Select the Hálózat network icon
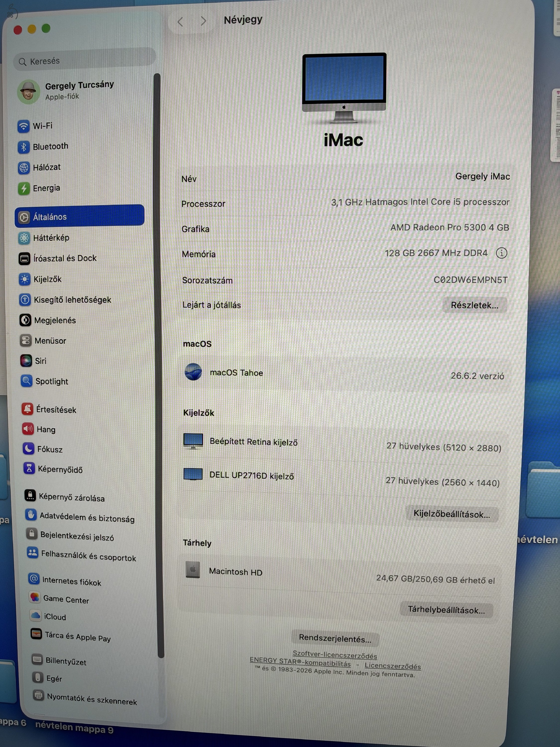Viewport: 560px width, 747px height. [24, 168]
